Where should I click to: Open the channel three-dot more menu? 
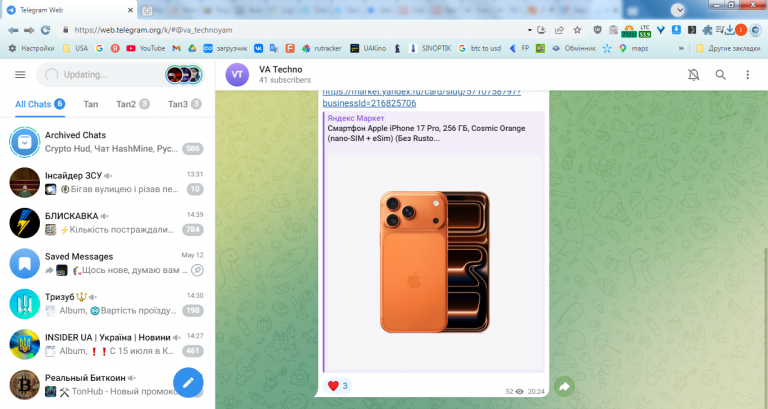(x=747, y=74)
